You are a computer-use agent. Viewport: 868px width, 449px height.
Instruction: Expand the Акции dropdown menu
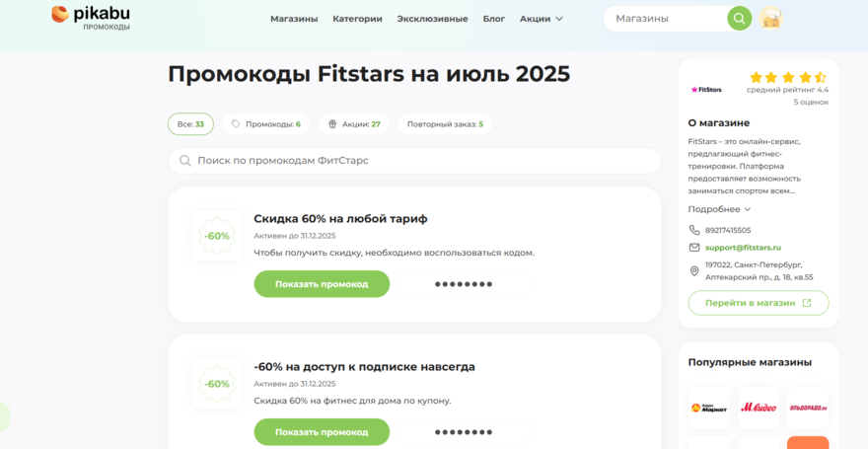tap(542, 19)
